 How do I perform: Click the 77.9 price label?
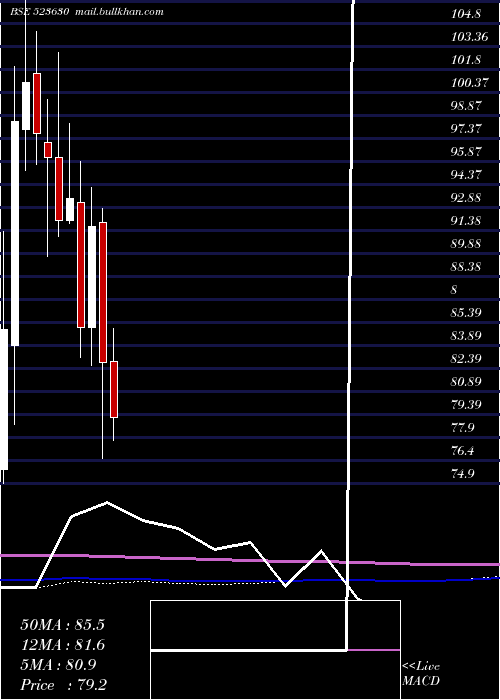(x=462, y=428)
